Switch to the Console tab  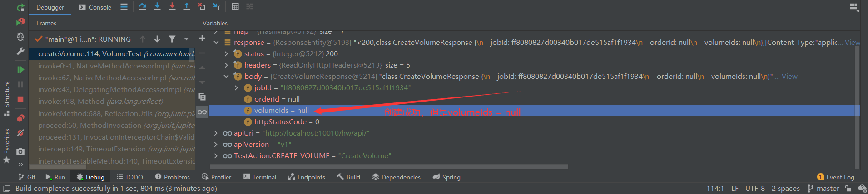click(95, 7)
